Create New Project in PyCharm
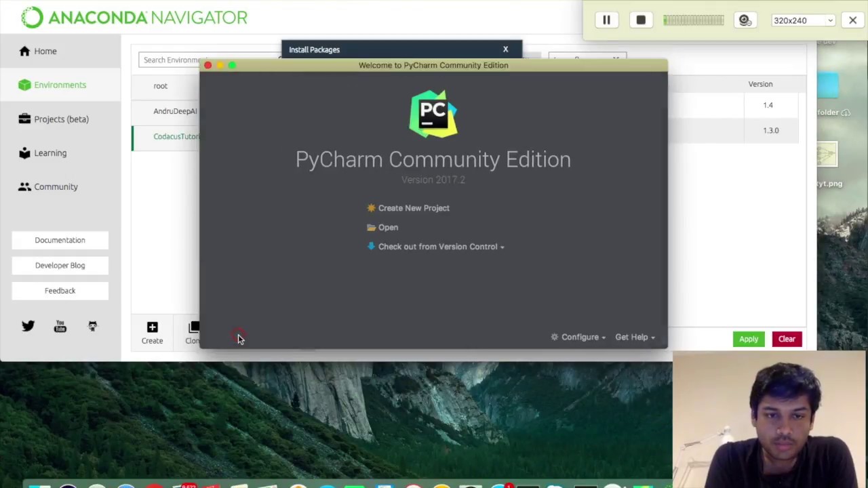The width and height of the screenshot is (868, 488). click(x=408, y=208)
